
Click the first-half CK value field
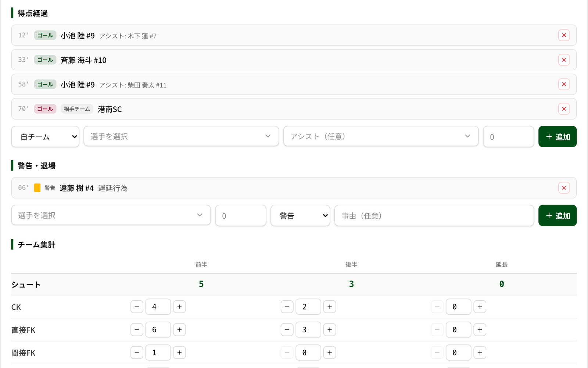(158, 307)
